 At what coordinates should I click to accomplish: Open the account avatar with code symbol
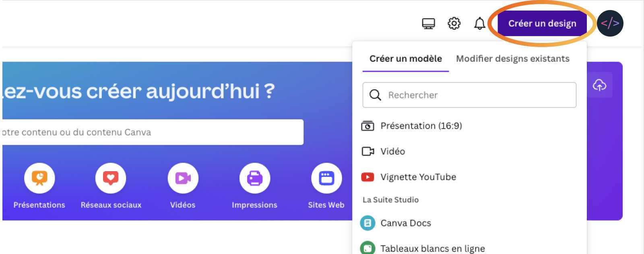pyautogui.click(x=610, y=23)
